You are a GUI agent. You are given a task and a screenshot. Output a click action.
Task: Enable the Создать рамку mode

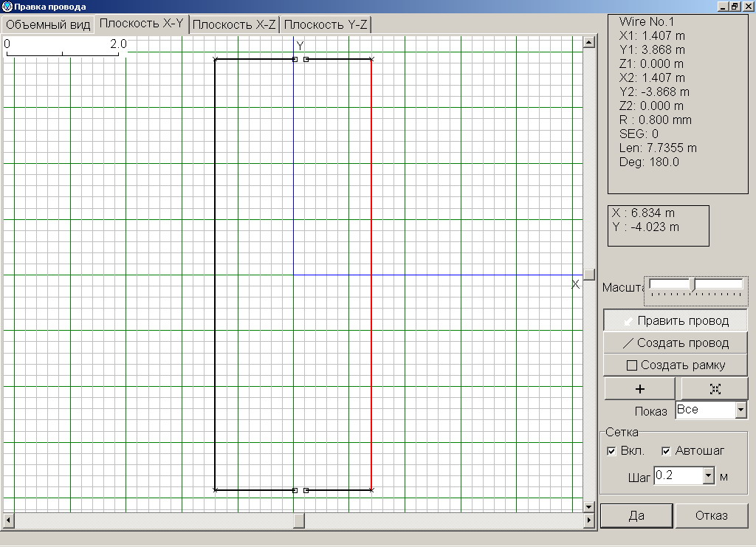676,365
